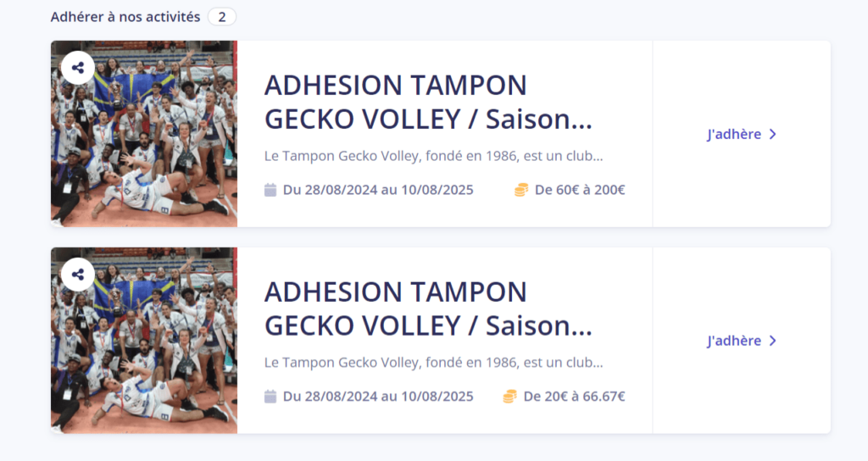868x461 pixels.
Task: Click calendar icon in first card
Action: click(x=270, y=190)
